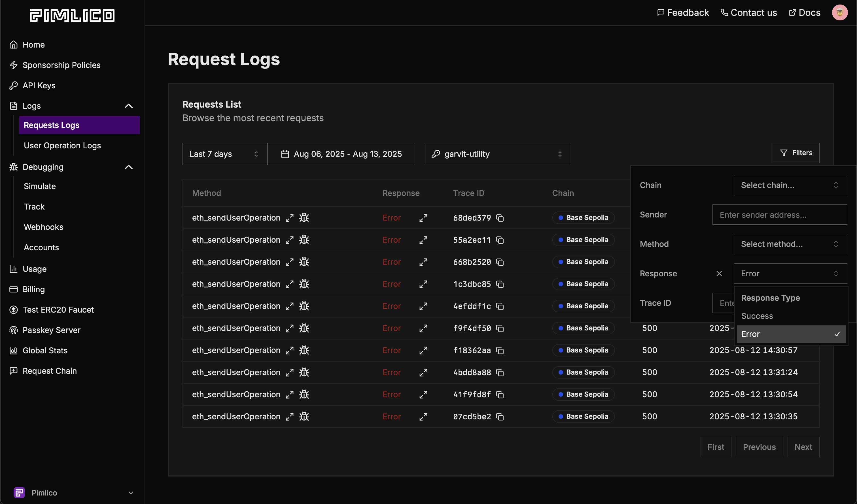Collapse the Debugging sidebar section
Image resolution: width=857 pixels, height=504 pixels.
[x=129, y=167]
